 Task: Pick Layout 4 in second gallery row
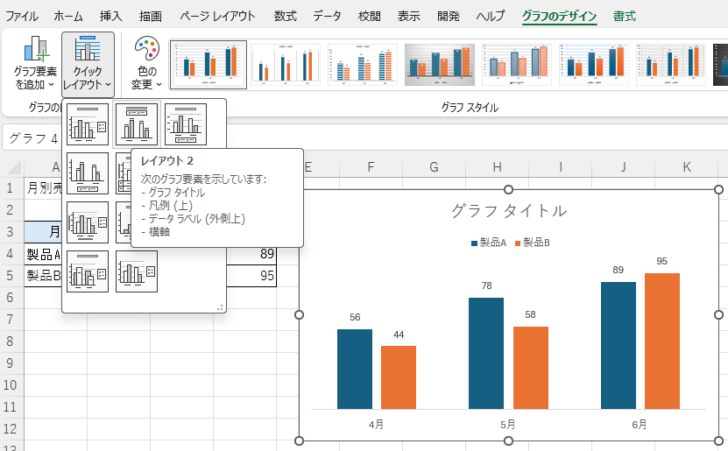[x=87, y=173]
